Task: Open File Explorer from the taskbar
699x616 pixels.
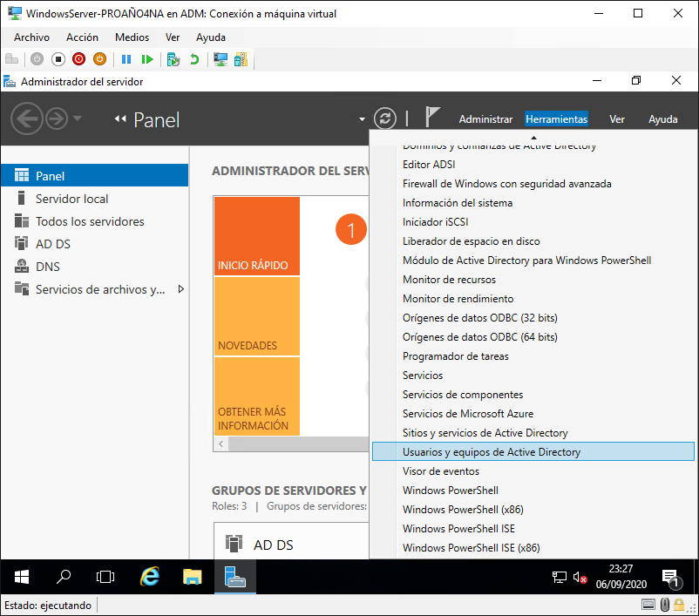Action: [192, 577]
